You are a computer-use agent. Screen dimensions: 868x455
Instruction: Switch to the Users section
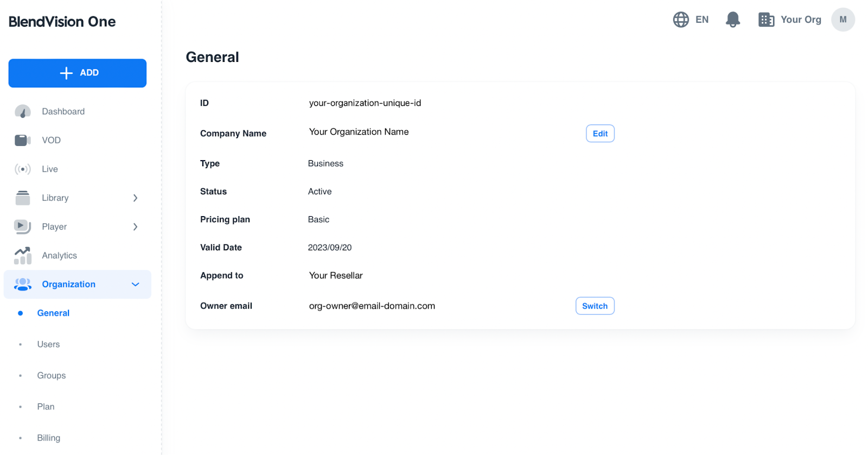(48, 344)
